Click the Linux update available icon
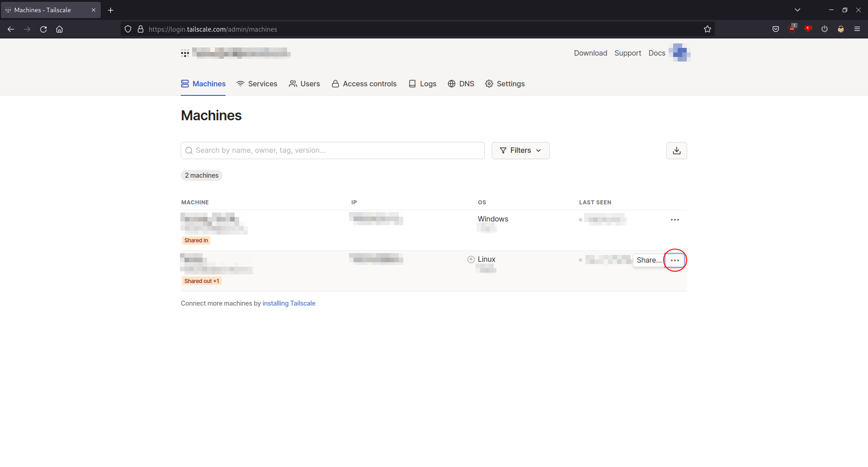 pos(471,259)
